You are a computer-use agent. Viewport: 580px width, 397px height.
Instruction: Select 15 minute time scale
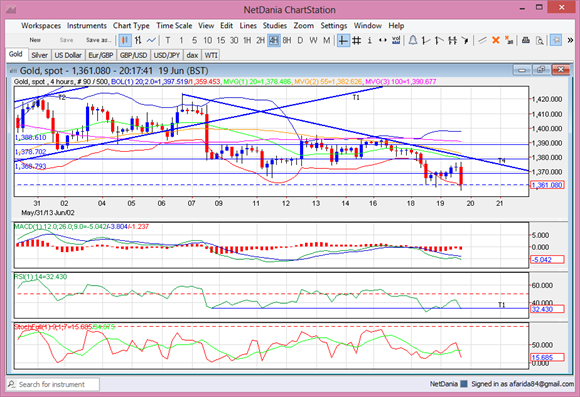221,40
